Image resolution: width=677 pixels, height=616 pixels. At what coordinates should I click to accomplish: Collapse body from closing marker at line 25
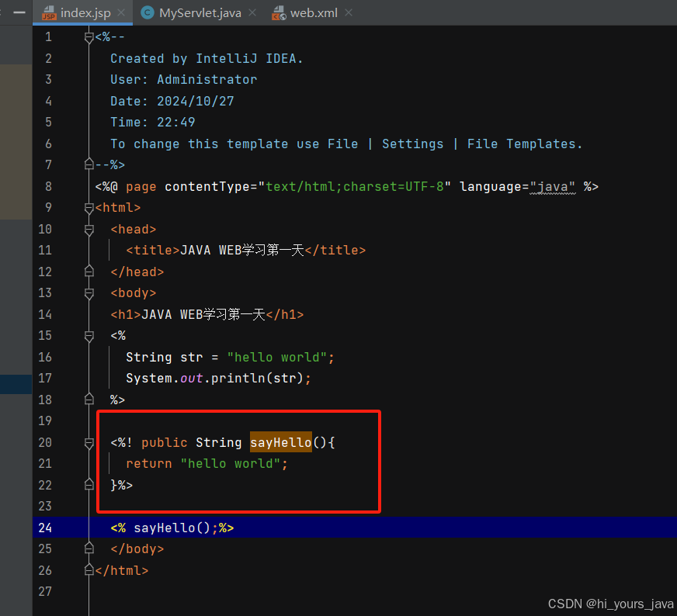click(89, 549)
